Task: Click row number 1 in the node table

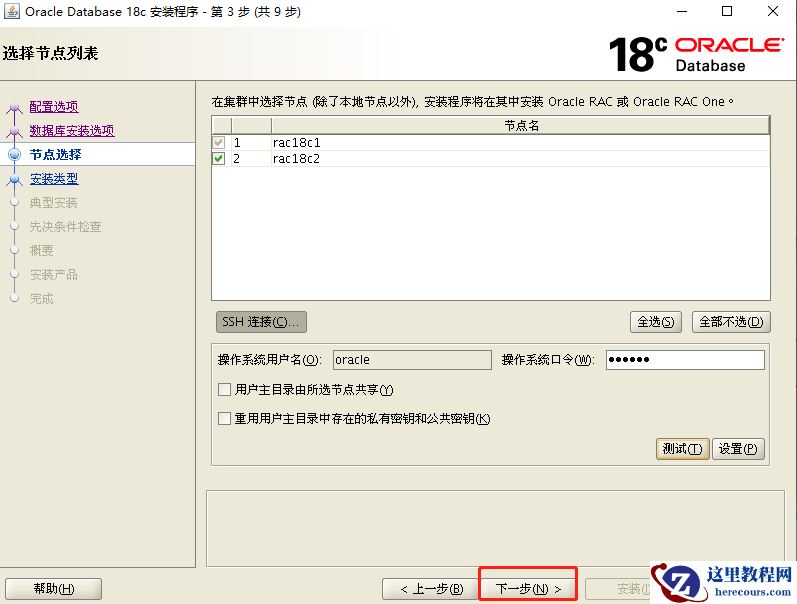Action: (x=251, y=142)
